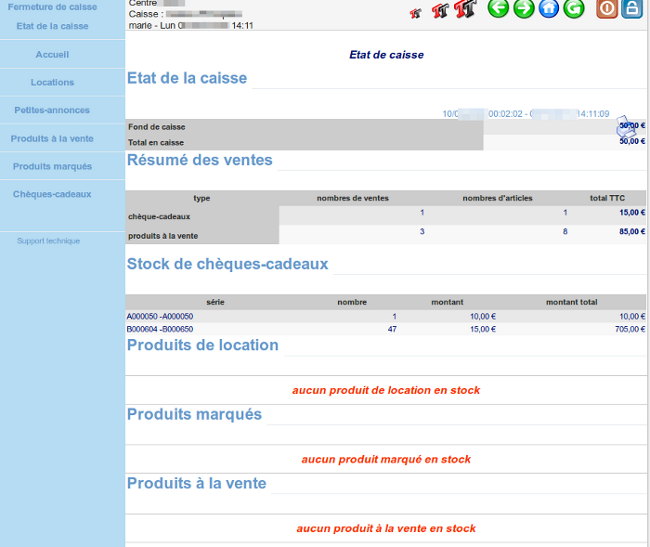Image resolution: width=650 pixels, height=547 pixels.
Task: Click the Support technique link
Action: (x=48, y=241)
